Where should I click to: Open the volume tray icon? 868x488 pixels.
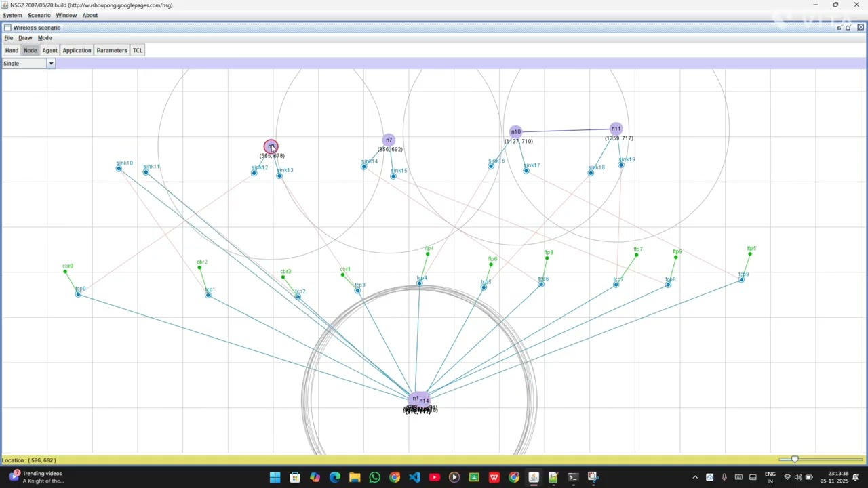coord(798,477)
